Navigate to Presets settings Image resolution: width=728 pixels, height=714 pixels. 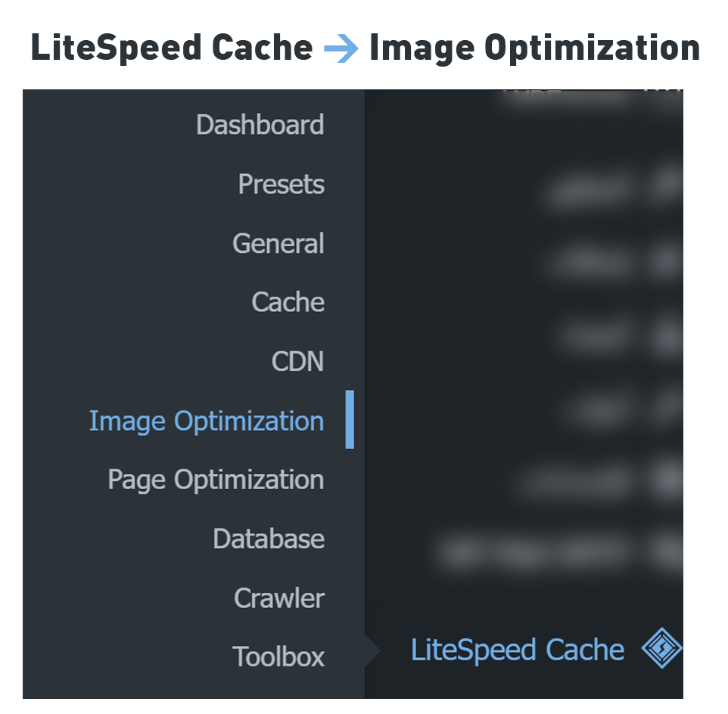(x=280, y=184)
